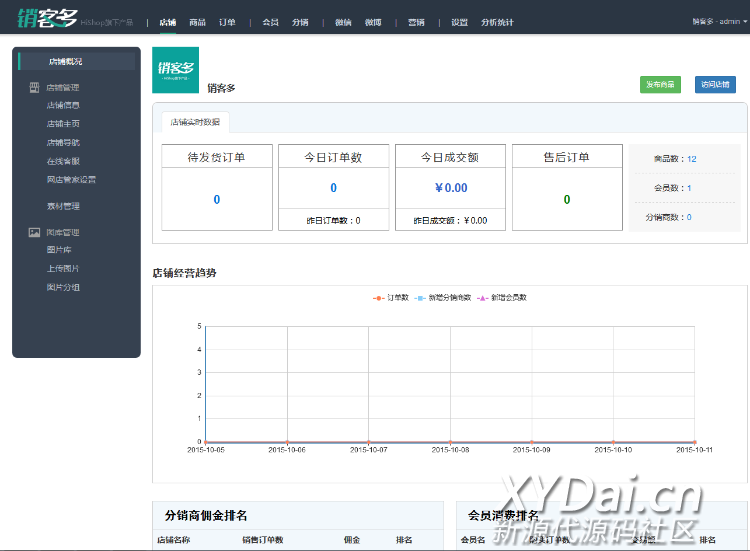Image resolution: width=750 pixels, height=551 pixels.
Task: Open the 微信 top navigation menu
Action: pos(343,22)
